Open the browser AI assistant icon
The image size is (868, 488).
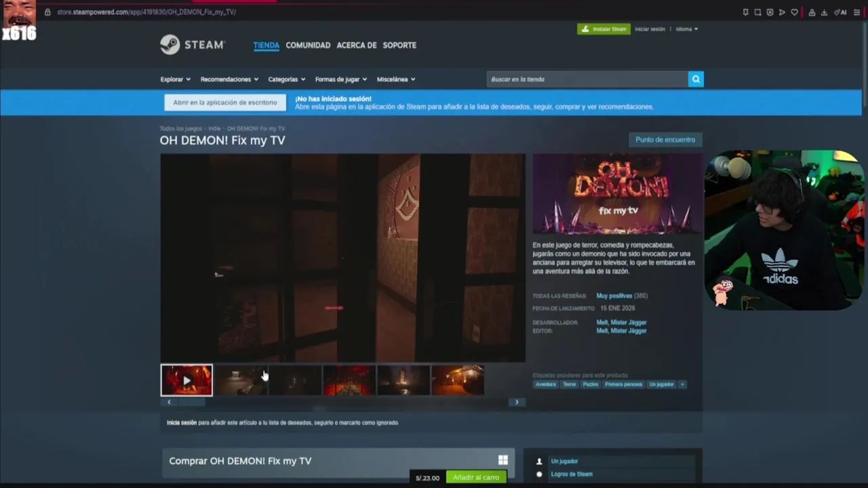pyautogui.click(x=840, y=12)
